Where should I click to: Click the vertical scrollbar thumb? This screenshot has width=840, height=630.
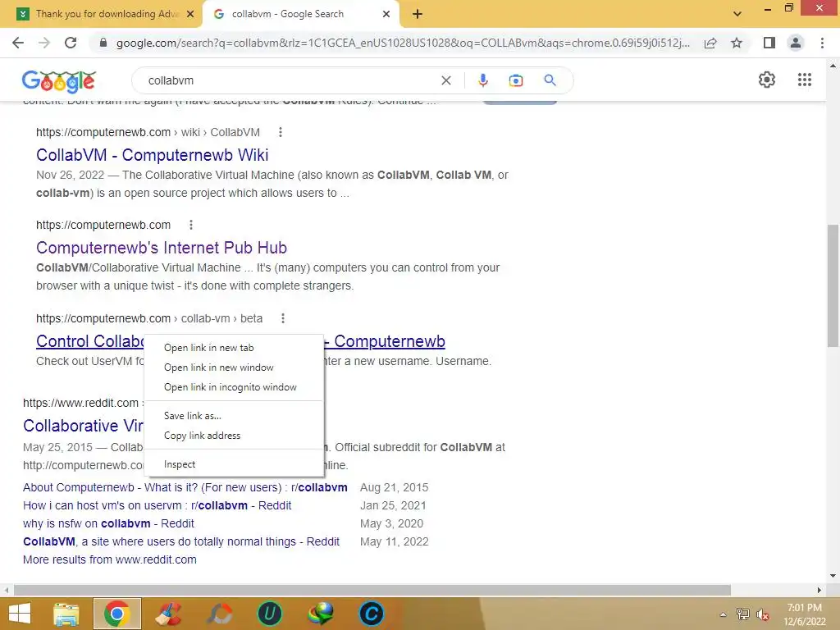point(833,285)
